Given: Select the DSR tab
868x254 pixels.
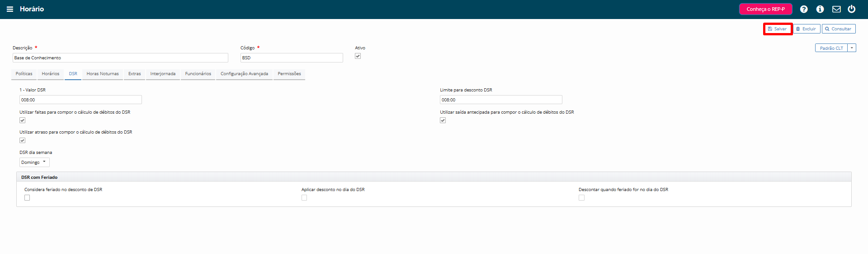Looking at the screenshot, I should tap(73, 74).
